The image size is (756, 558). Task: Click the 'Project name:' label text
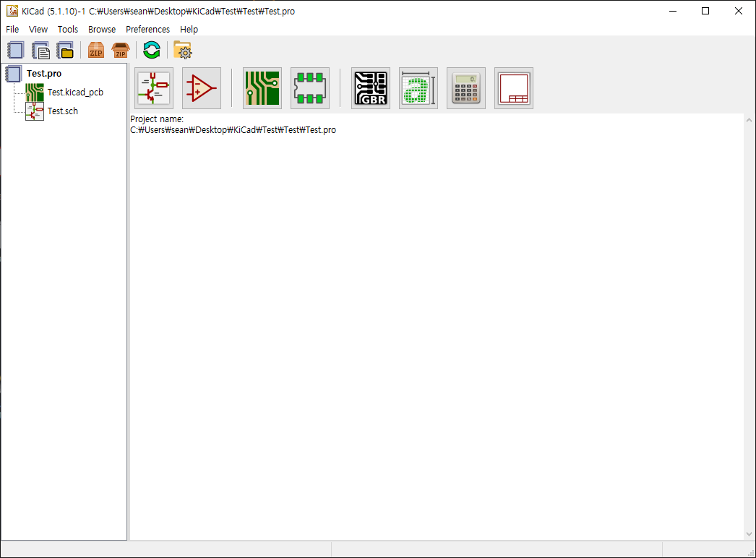pyautogui.click(x=157, y=119)
